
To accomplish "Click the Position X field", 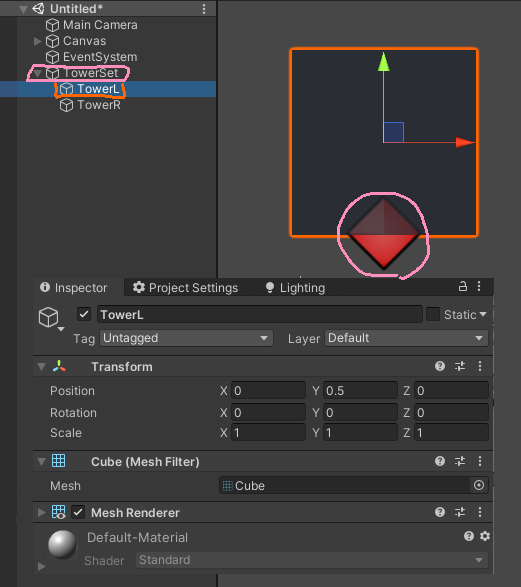I will coord(268,391).
